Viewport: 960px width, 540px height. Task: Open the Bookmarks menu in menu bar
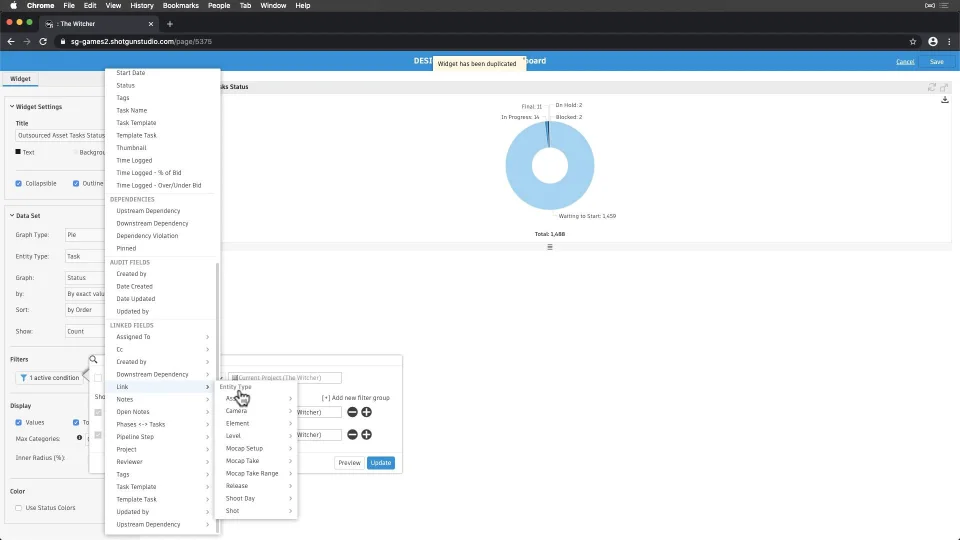click(181, 6)
